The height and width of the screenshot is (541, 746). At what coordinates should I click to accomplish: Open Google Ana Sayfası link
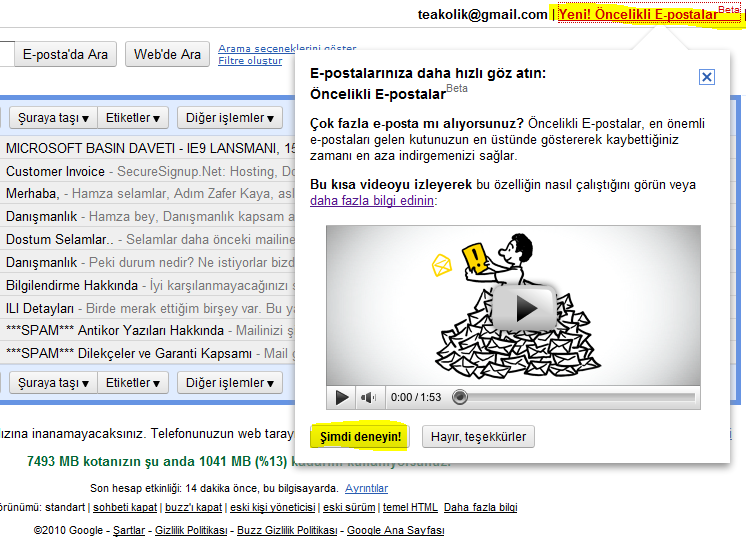[x=395, y=530]
